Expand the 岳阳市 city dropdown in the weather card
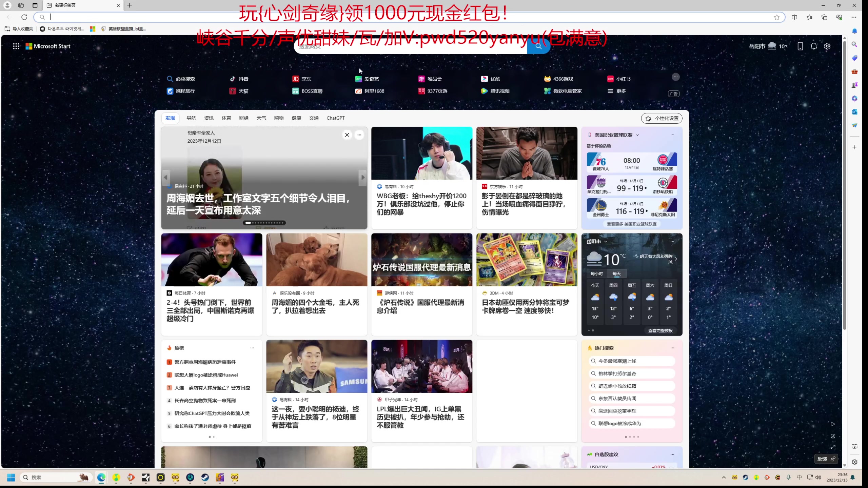The image size is (868, 488). coord(606,242)
